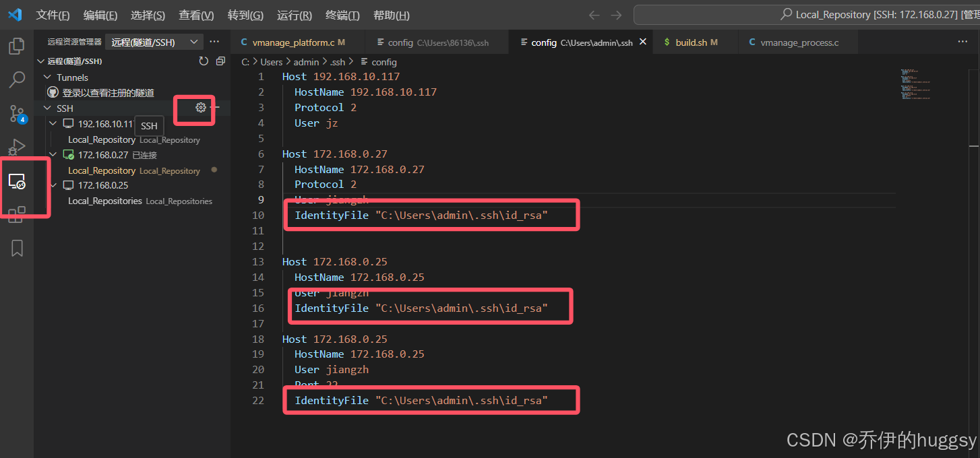Click line 3 Protocol 2
Screen dimensions: 980x458
click(326, 108)
